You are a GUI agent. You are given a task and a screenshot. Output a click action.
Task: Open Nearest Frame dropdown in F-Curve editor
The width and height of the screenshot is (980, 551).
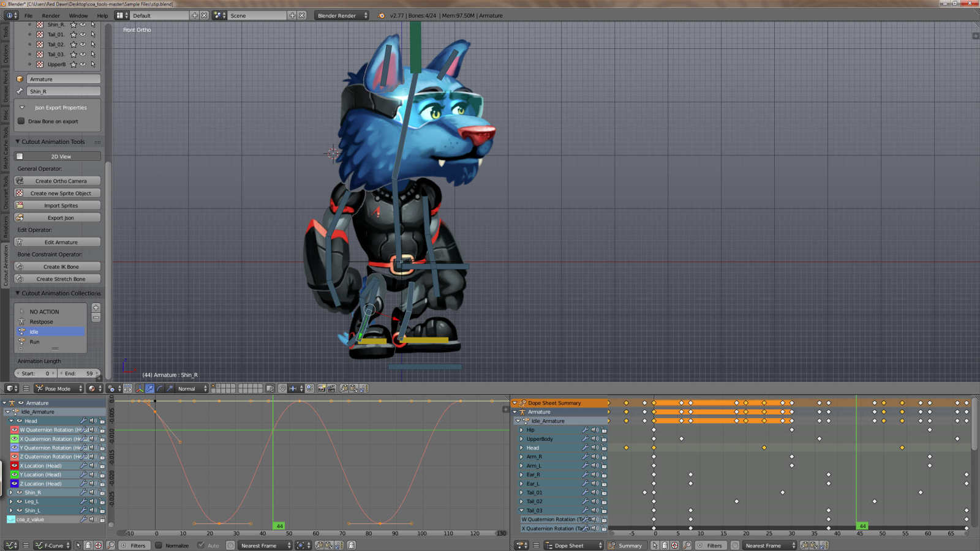(x=264, y=545)
